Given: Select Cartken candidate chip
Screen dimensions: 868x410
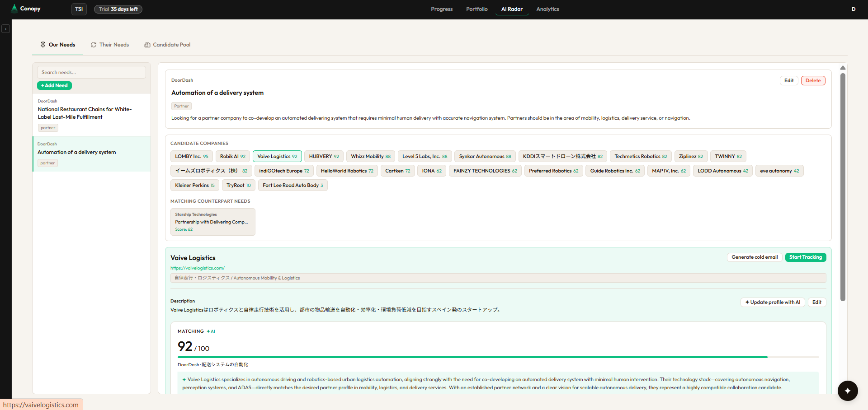Looking at the screenshot, I should 398,171.
